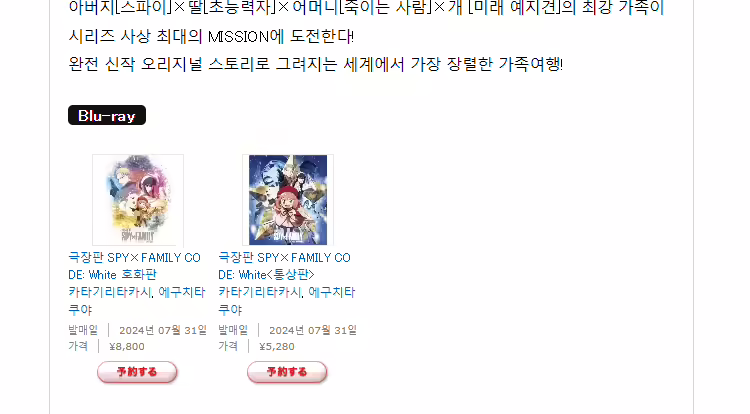
Task: Open the SPY×FAMILY CODE: White 호화판 title link
Action: click(x=134, y=266)
